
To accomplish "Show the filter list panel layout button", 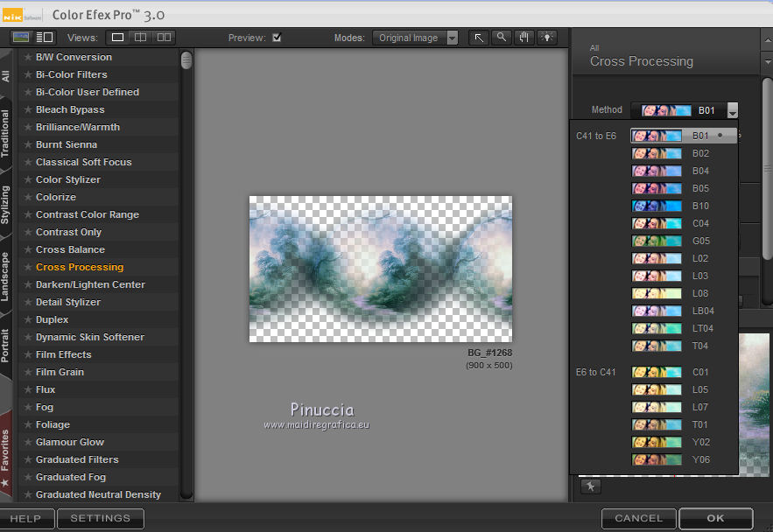I will pyautogui.click(x=45, y=38).
